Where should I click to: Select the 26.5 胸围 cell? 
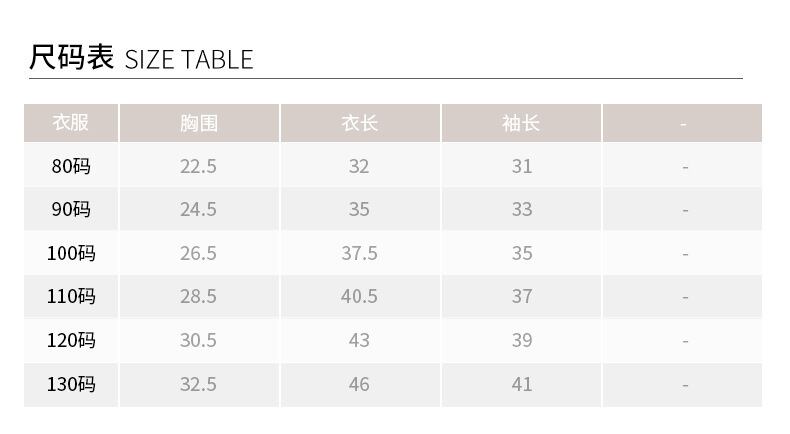pyautogui.click(x=198, y=253)
